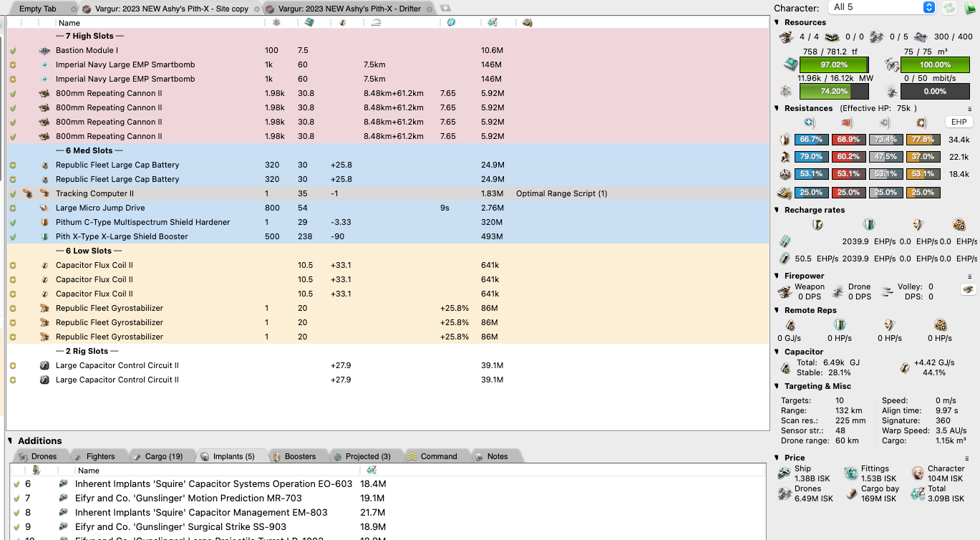Open the Resistances panel options menu icon

click(970, 109)
